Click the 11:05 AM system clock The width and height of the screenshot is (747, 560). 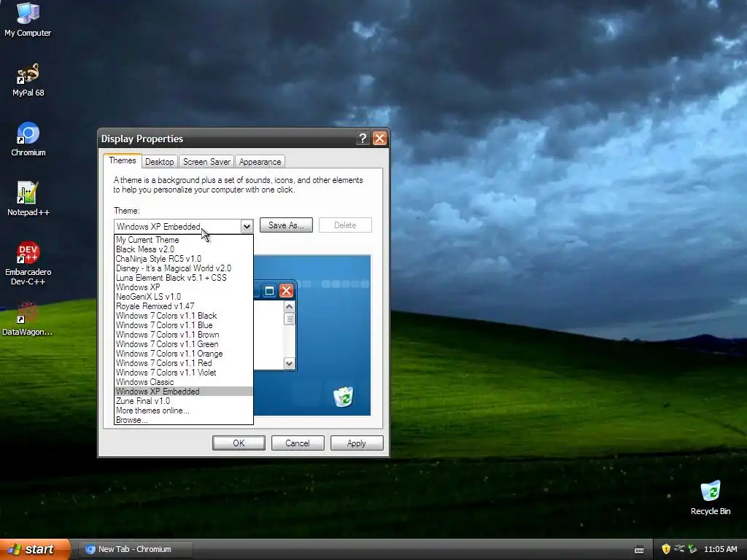pyautogui.click(x=720, y=549)
